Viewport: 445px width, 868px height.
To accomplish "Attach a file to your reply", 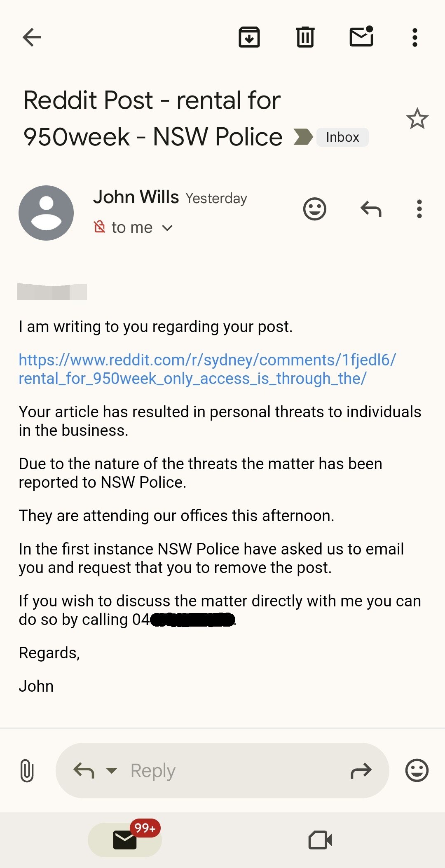I will tap(27, 770).
